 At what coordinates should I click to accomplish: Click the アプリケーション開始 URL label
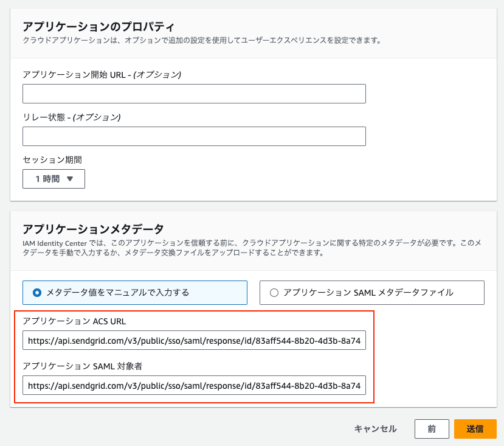[102, 75]
